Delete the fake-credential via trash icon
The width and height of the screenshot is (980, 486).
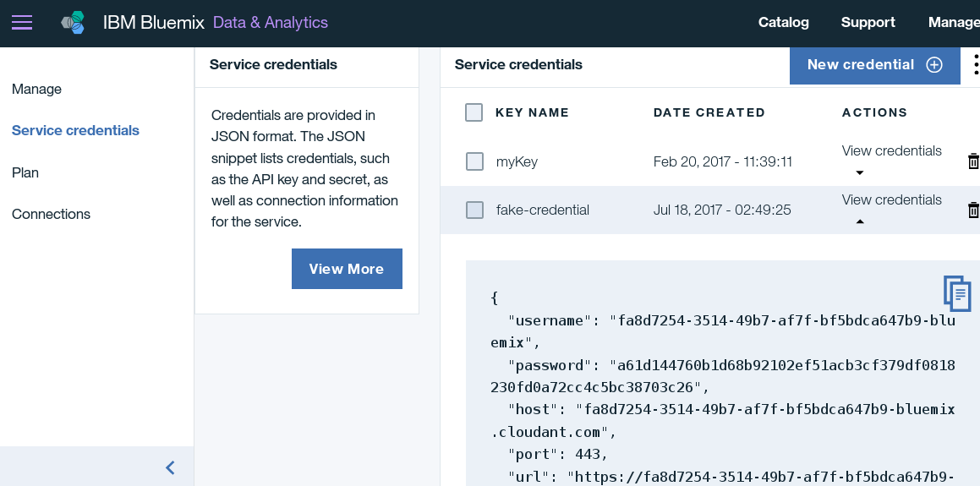click(973, 210)
